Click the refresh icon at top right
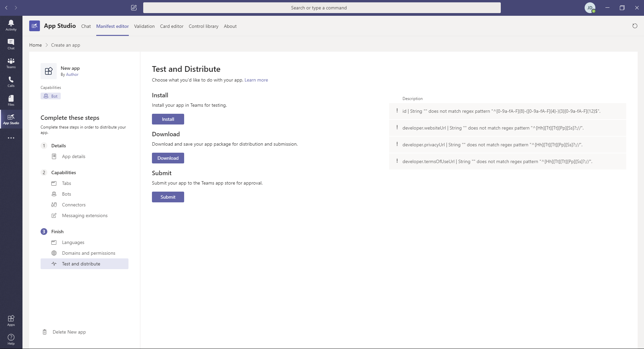The image size is (644, 349). click(635, 26)
